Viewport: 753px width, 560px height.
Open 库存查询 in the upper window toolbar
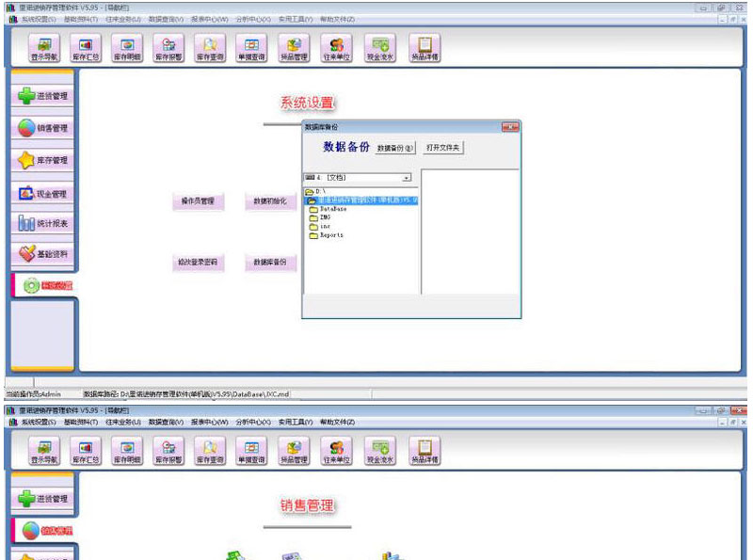pos(210,48)
